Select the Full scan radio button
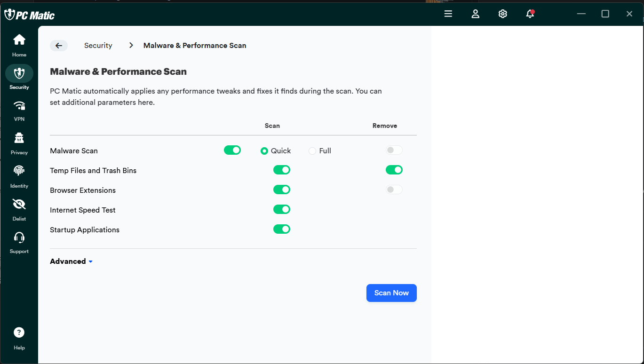Screen dimensions: 644x364 [x=312, y=151]
